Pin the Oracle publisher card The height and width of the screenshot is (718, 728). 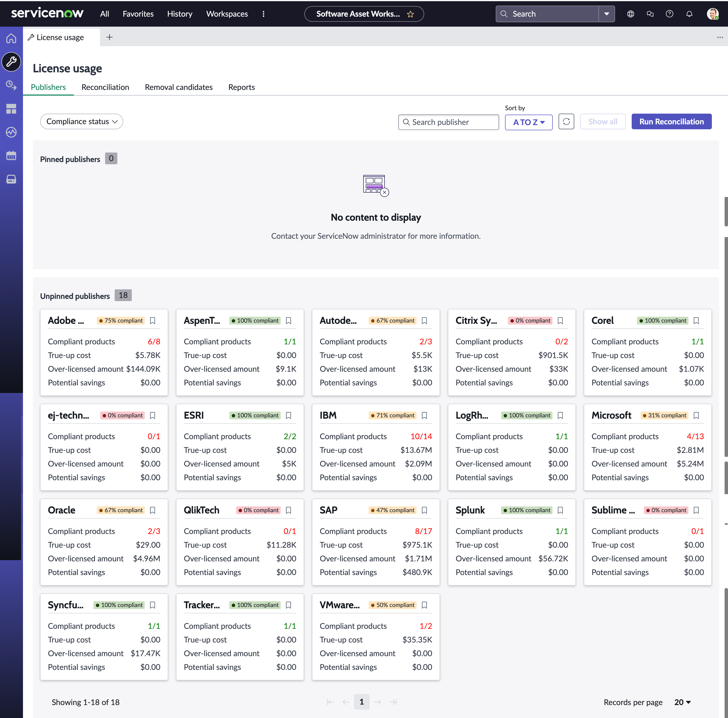coord(153,510)
